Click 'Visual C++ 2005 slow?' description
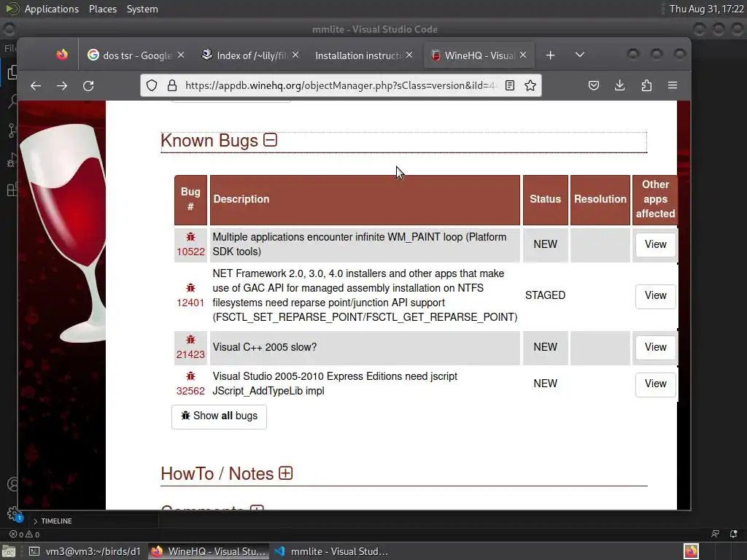This screenshot has height=560, width=747. [x=264, y=347]
